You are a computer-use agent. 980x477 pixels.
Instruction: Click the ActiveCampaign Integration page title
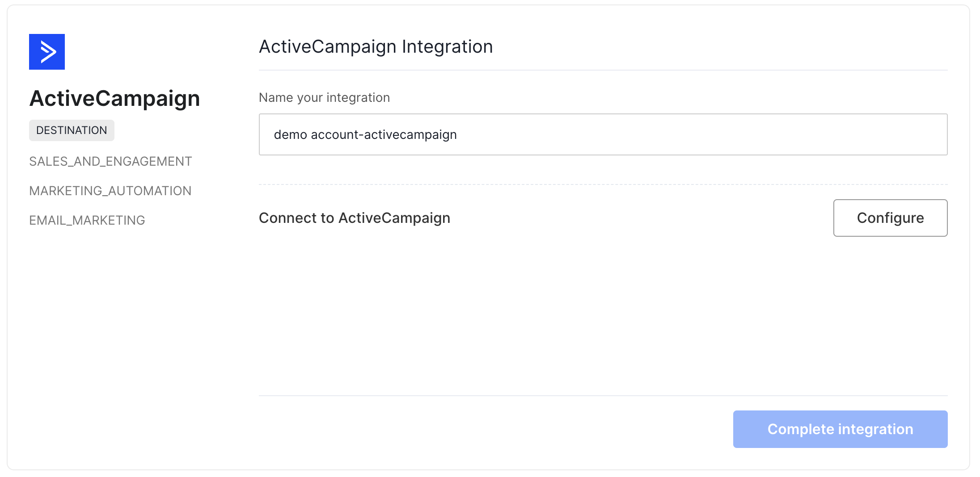[x=376, y=46]
